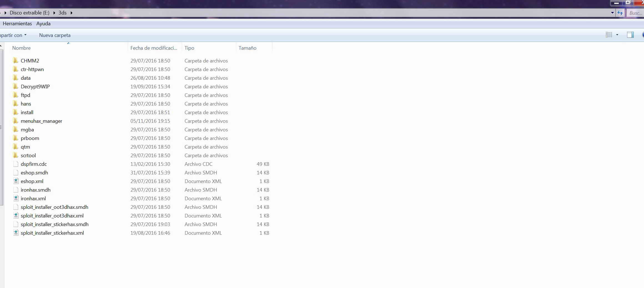
Task: Select the scrtool folder name
Action: click(x=28, y=155)
